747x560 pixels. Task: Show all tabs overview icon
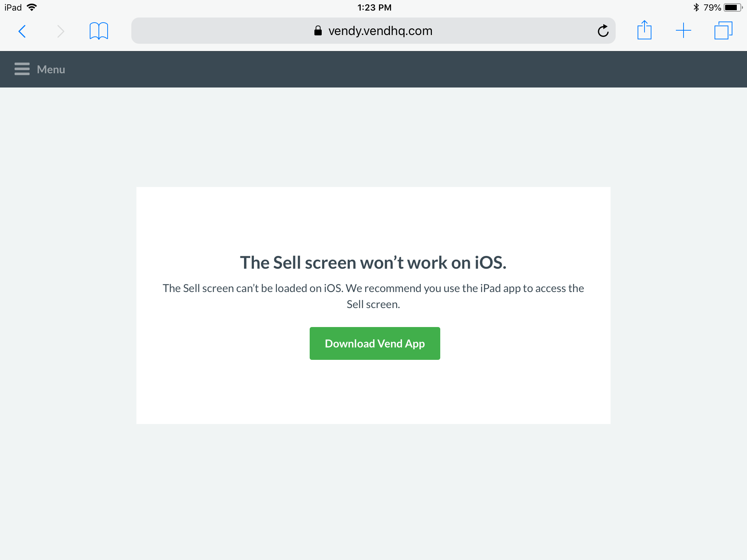tap(723, 31)
